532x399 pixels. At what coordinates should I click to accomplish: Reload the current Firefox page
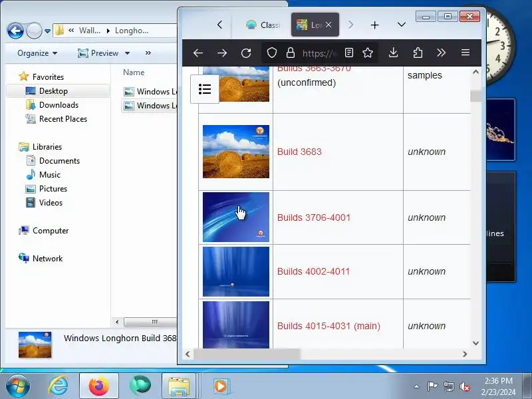[246, 53]
